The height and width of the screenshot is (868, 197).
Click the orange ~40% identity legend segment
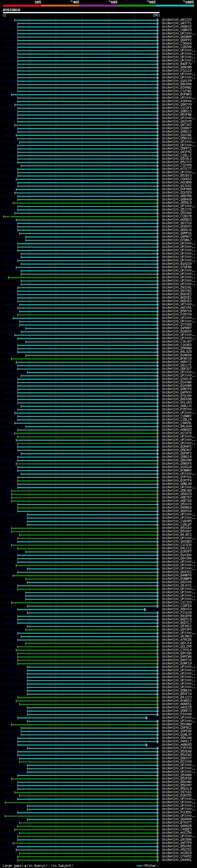60,6
